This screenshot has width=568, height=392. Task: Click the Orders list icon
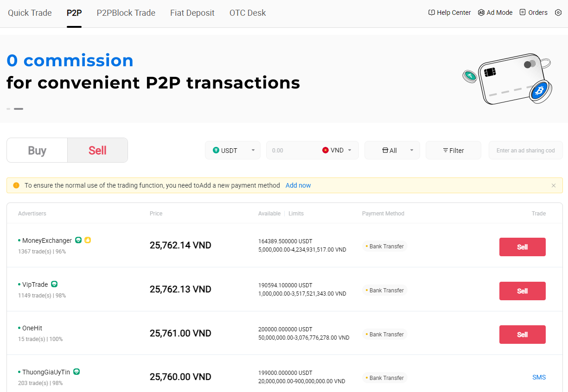click(x=523, y=13)
